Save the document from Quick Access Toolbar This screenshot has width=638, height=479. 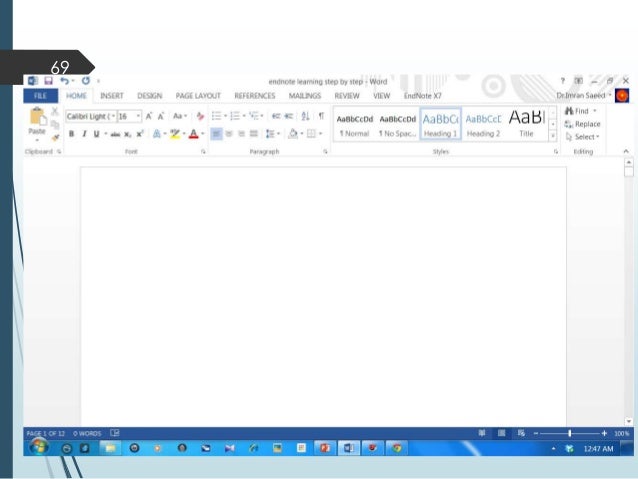[48, 81]
